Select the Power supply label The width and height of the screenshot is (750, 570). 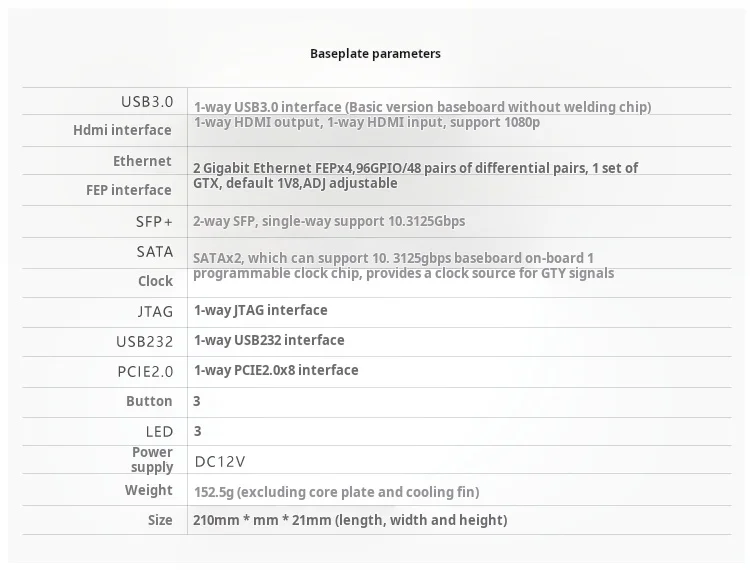click(x=152, y=460)
